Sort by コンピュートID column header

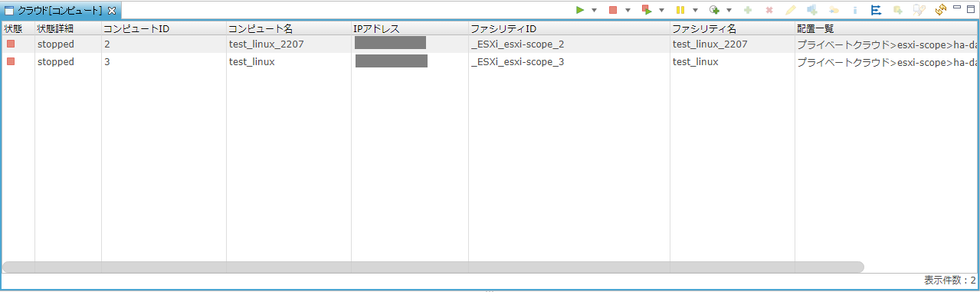[x=164, y=28]
